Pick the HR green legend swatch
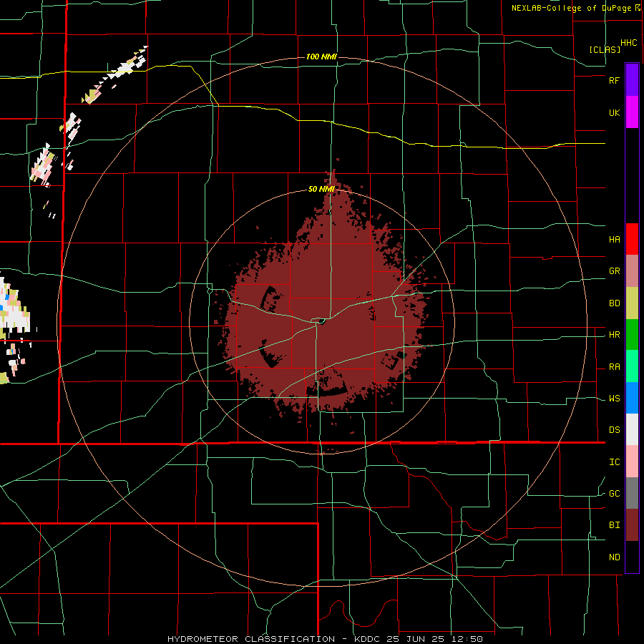This screenshot has height=644, width=644. tap(632, 334)
